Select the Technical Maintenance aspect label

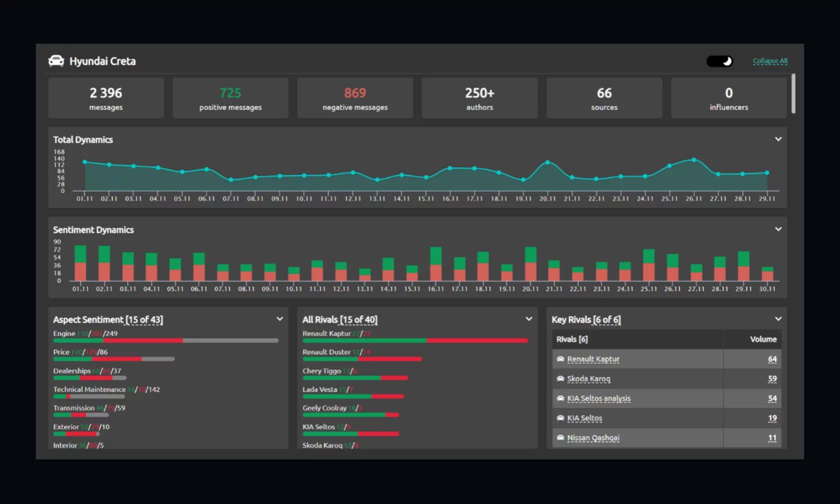(89, 389)
